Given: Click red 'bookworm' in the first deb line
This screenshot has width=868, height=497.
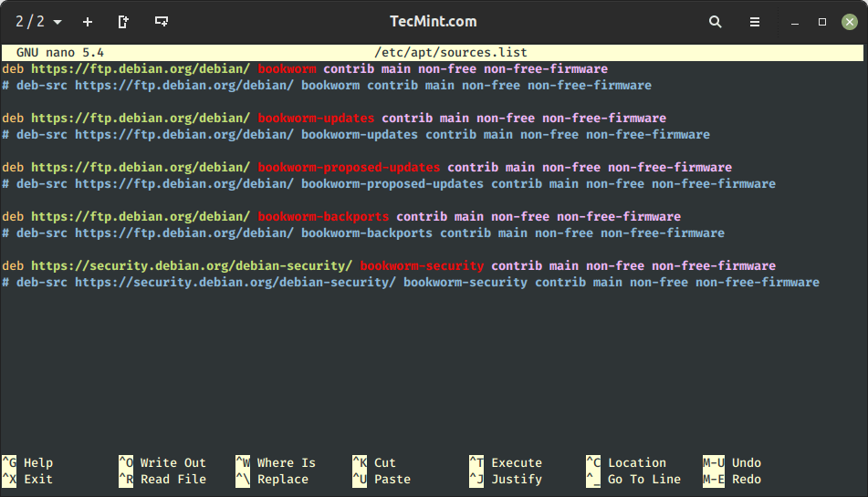Looking at the screenshot, I should (287, 69).
